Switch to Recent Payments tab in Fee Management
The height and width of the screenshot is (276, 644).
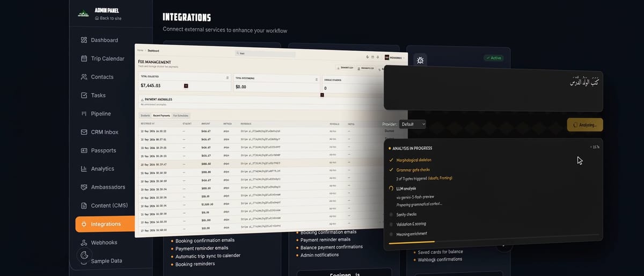tap(162, 115)
